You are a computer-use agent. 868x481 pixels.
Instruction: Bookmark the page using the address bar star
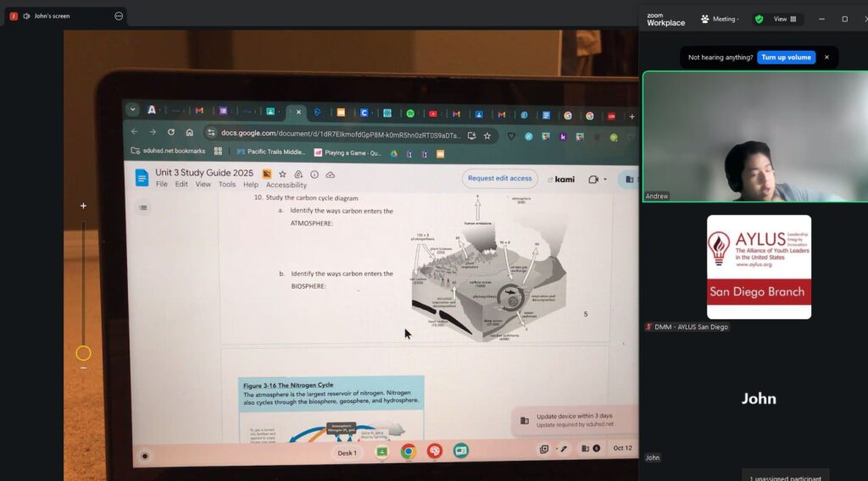pos(487,135)
